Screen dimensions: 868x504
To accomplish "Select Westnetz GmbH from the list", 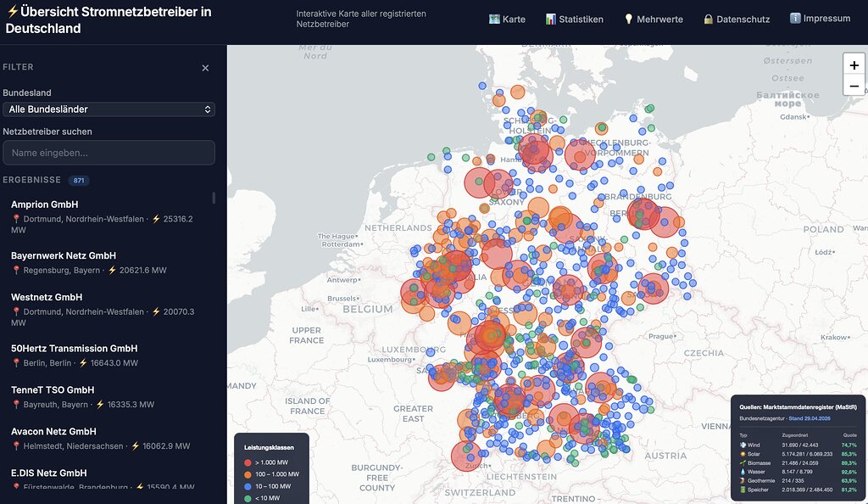I will (x=108, y=309).
